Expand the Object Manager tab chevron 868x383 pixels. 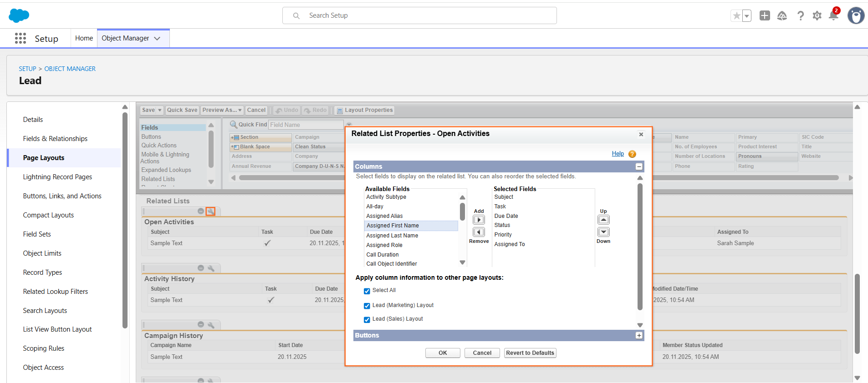157,39
